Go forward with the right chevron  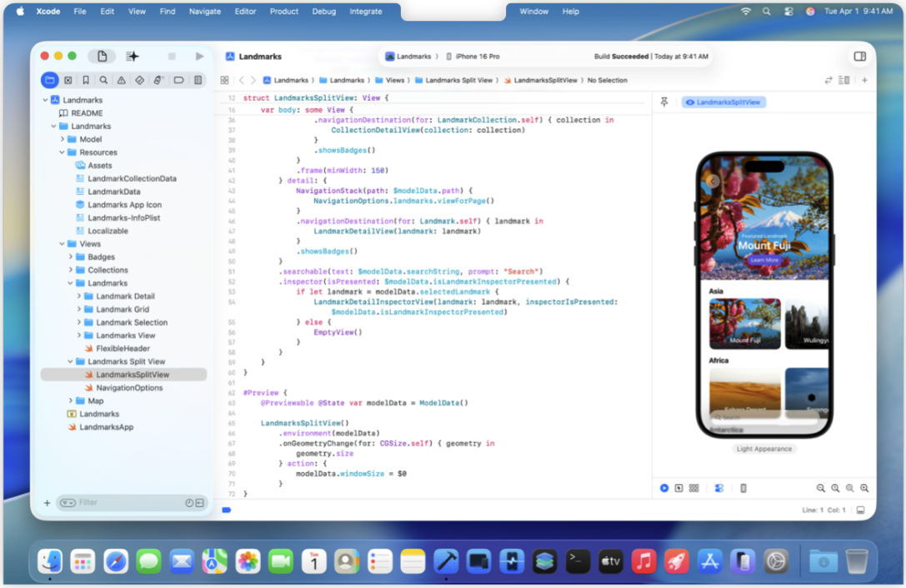[x=253, y=80]
